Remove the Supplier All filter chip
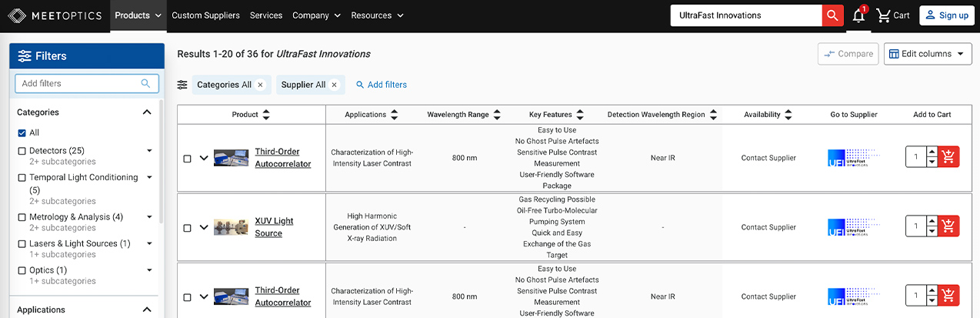Screen dimensions: 980x318 (334, 85)
